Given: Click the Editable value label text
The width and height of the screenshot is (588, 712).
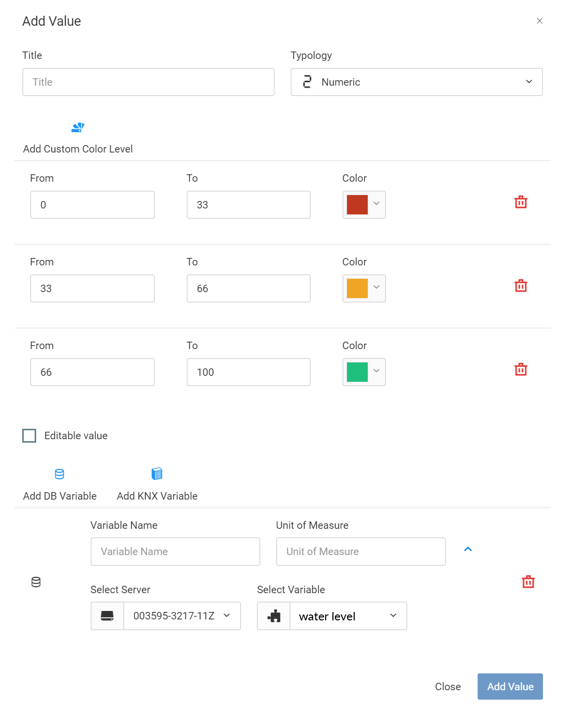Looking at the screenshot, I should [76, 436].
